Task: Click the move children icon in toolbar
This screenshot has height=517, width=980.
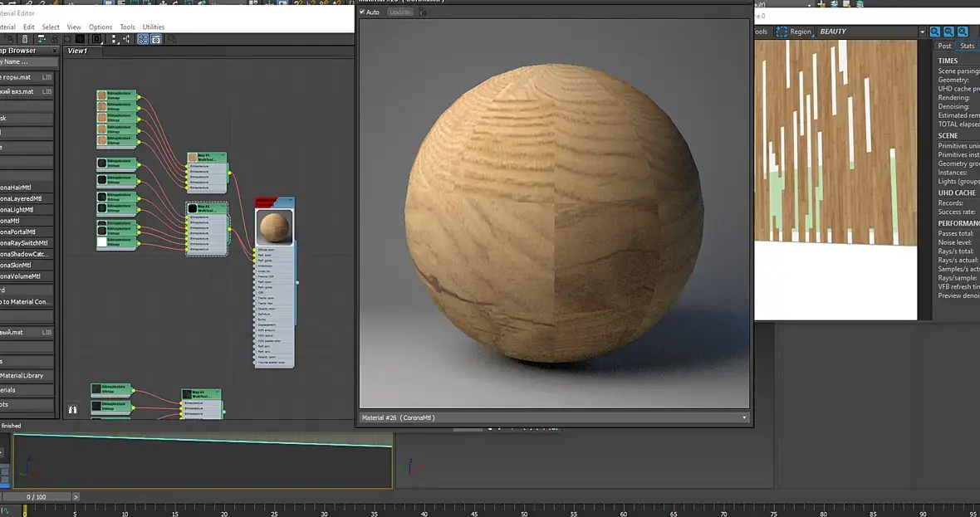Action: coord(43,39)
